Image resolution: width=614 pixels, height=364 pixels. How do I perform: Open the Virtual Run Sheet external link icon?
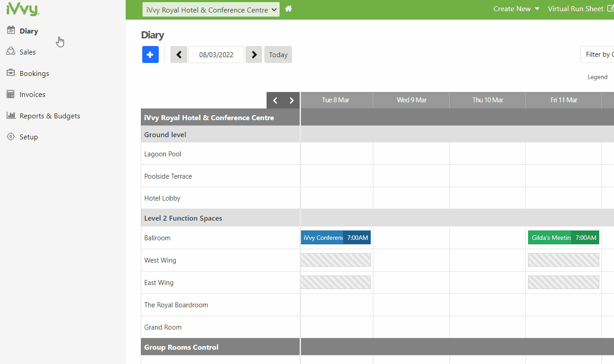tap(610, 8)
